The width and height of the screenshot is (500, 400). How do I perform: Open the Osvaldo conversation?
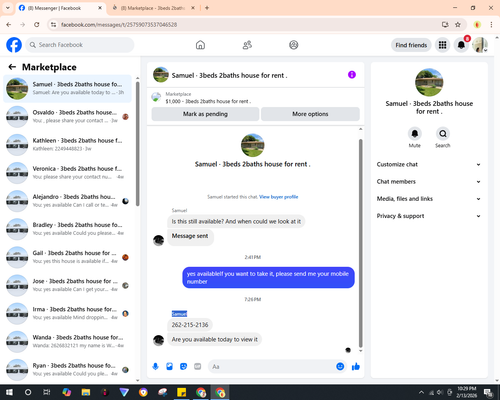(68, 117)
